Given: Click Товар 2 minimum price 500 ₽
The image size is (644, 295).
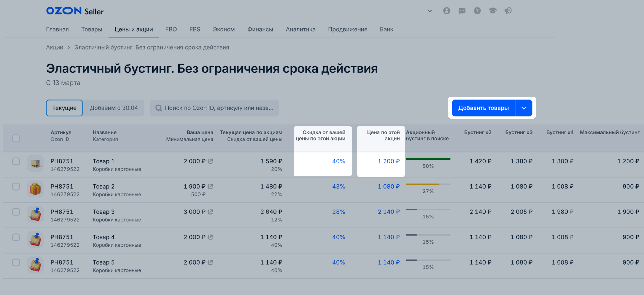Looking at the screenshot, I should tap(198, 194).
